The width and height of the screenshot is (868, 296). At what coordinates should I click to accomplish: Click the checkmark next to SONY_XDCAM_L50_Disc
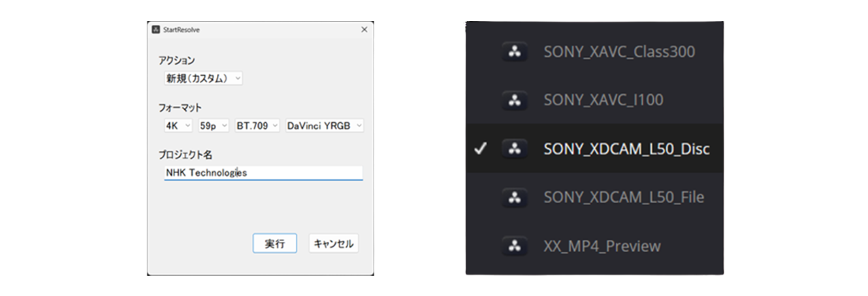[x=480, y=149]
